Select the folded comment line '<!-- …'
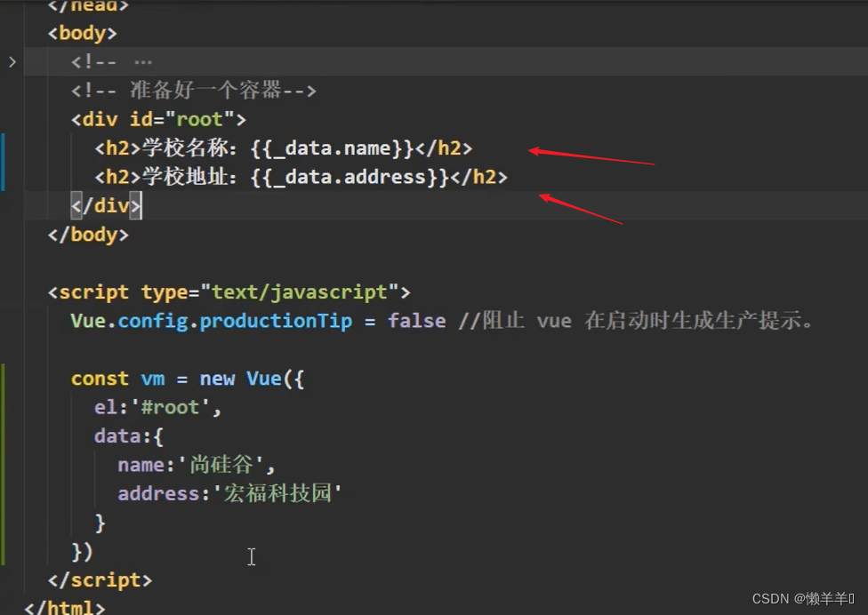Viewport: 868px width, 615px height. point(111,62)
